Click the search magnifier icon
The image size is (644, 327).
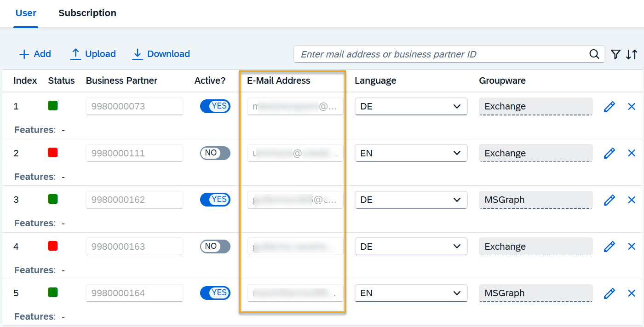click(594, 54)
